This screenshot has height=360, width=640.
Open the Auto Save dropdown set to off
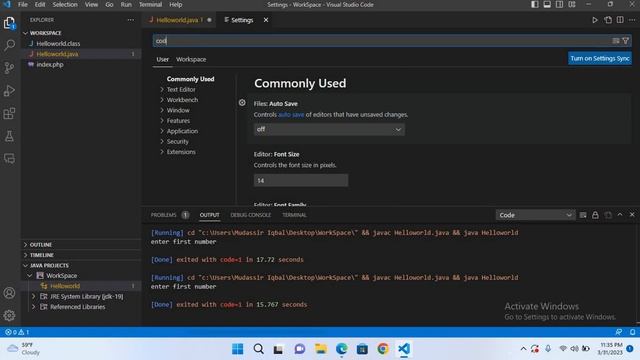coord(329,129)
